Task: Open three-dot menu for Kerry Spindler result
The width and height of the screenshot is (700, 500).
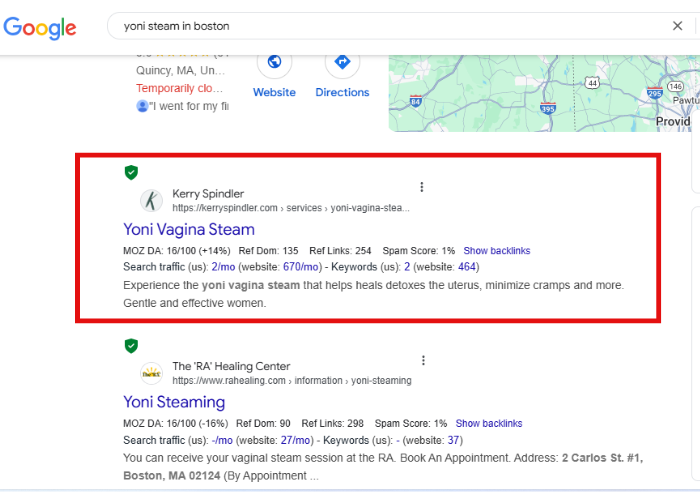Action: (x=422, y=187)
